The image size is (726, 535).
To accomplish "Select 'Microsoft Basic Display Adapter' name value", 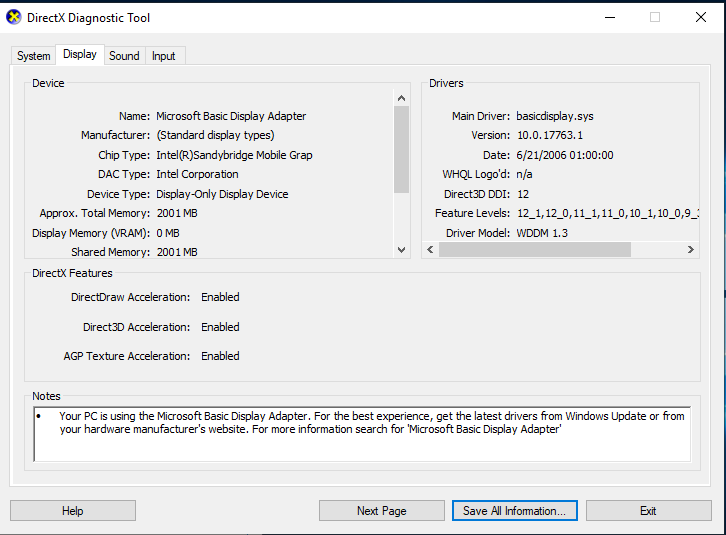I will (231, 116).
